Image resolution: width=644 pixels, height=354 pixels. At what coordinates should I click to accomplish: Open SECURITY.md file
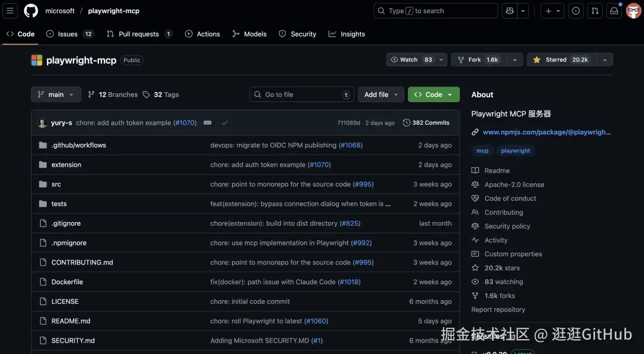73,340
